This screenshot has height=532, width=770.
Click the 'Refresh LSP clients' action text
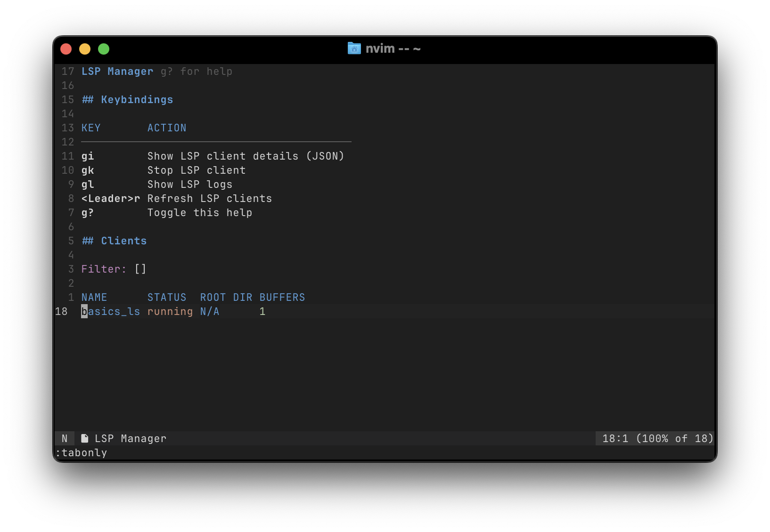tap(210, 198)
